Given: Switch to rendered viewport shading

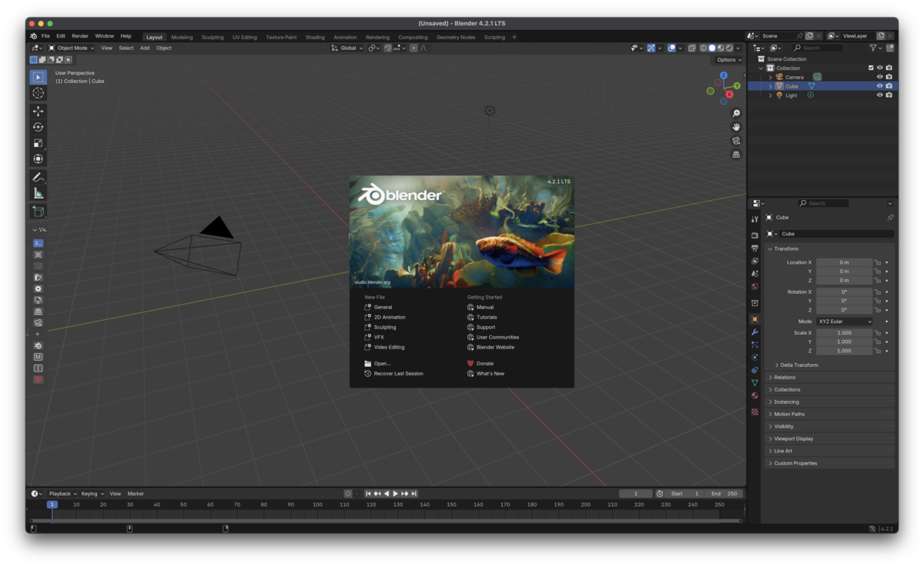Looking at the screenshot, I should coord(729,48).
